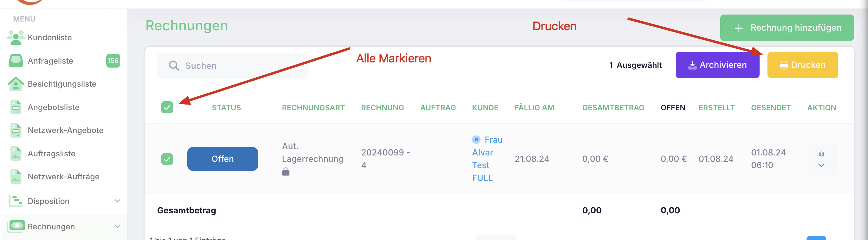Click the lock icon under Aut. Lagerrechnung
The width and height of the screenshot is (868, 240).
pyautogui.click(x=286, y=172)
